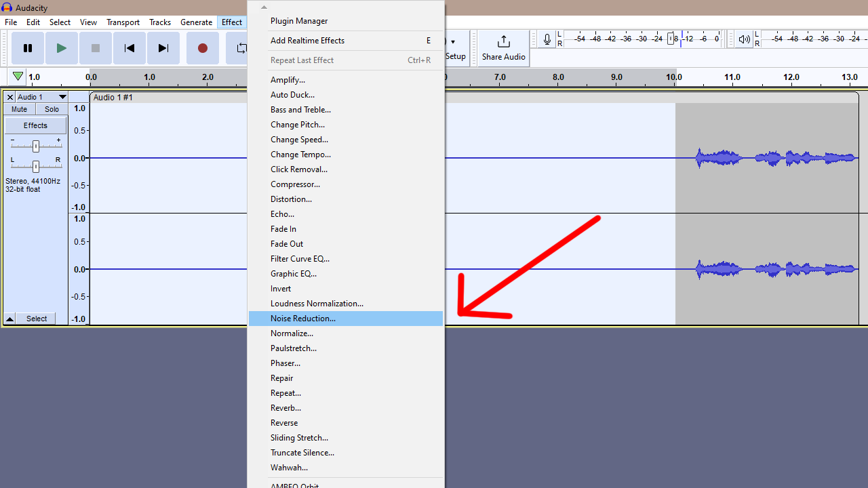Viewport: 868px width, 488px height.
Task: Select the Echo effect
Action: pos(346,214)
